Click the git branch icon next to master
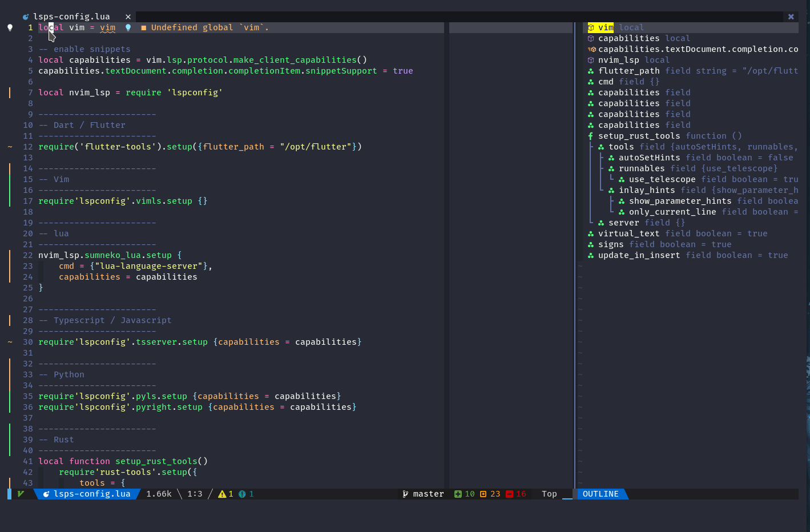This screenshot has height=532, width=810. [x=405, y=494]
